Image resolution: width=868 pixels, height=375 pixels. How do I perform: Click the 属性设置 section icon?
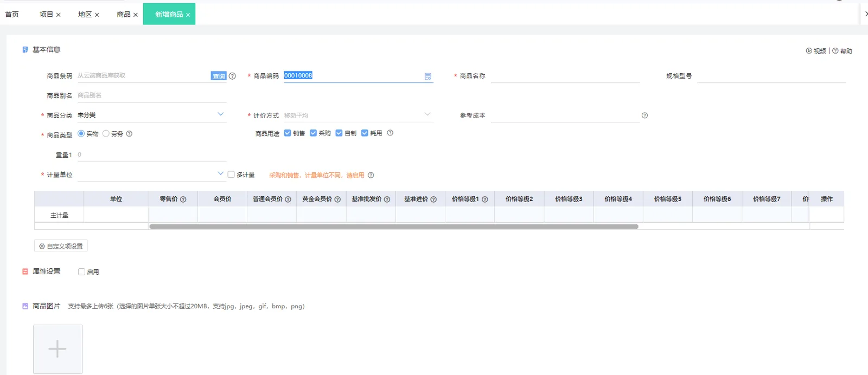[25, 271]
